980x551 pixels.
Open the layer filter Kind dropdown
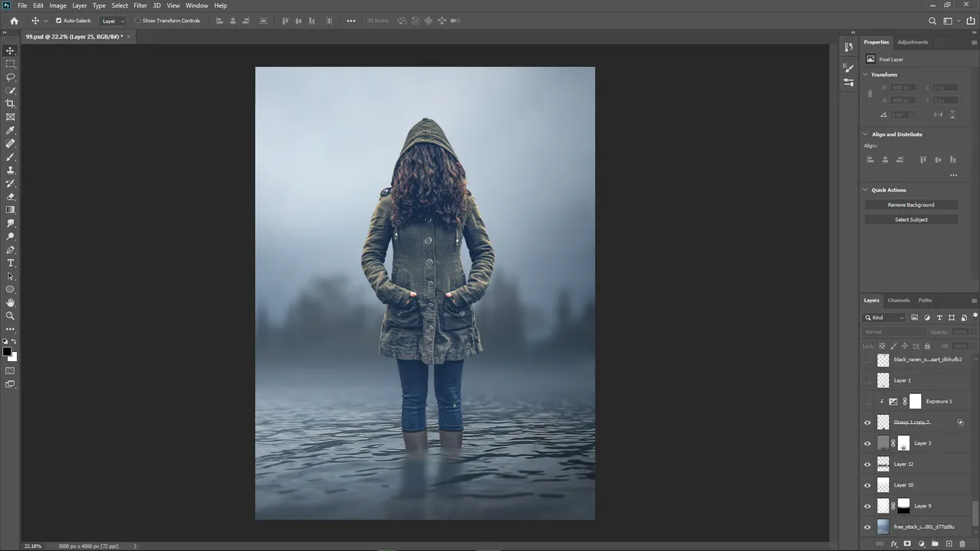click(885, 318)
